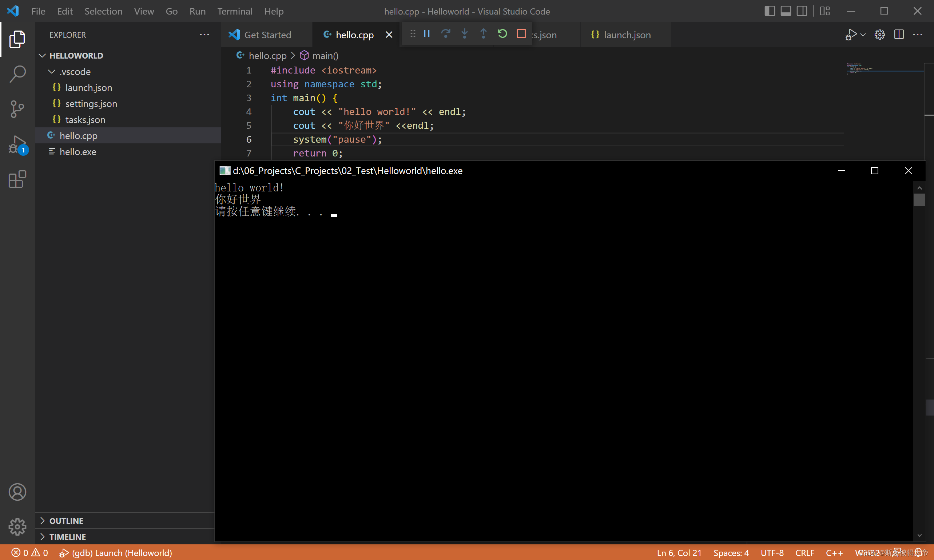Open launch.json in the explorer tree
This screenshot has width=934, height=560.
tap(128, 88)
